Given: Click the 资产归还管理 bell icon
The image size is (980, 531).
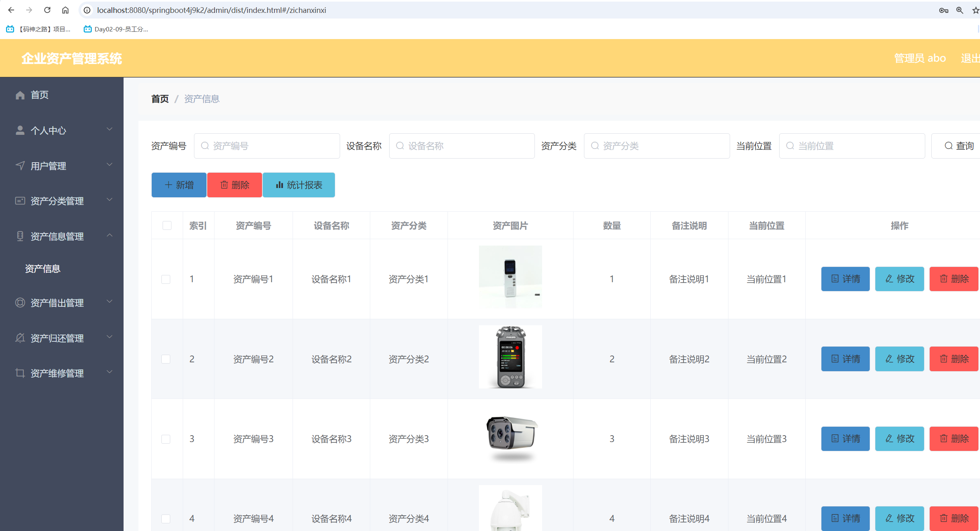Looking at the screenshot, I should pos(20,338).
